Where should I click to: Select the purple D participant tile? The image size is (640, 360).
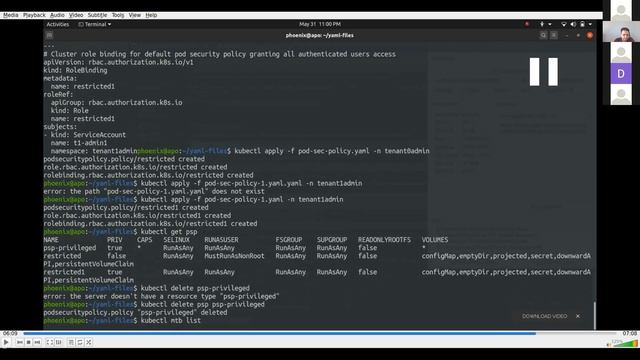621,73
